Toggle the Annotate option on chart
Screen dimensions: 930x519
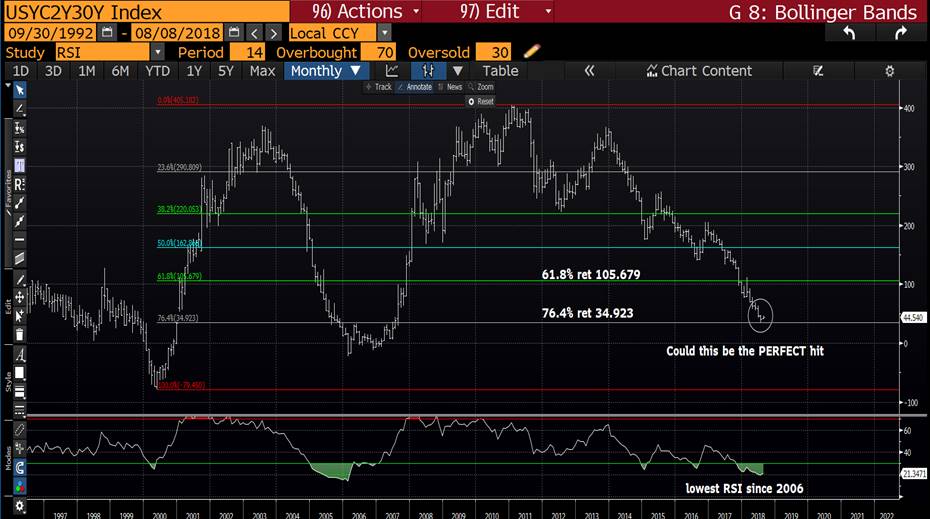(416, 87)
